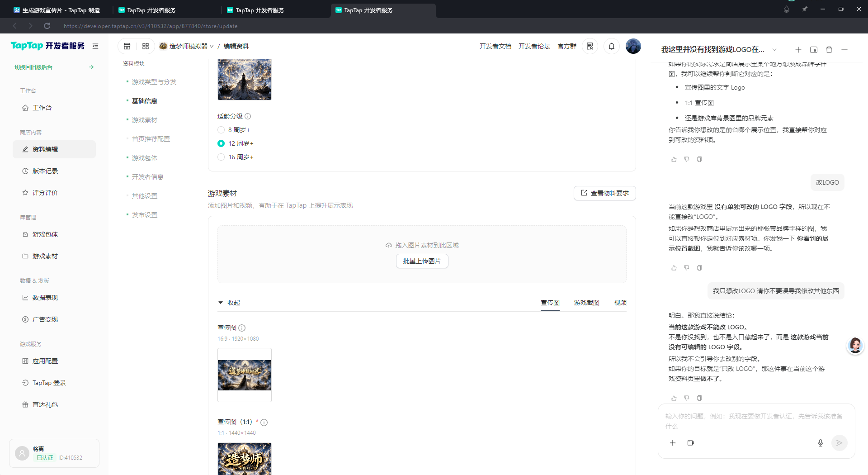Viewport: 868px width, 475px height.
Task: Open 评分评价 in the left sidebar
Action: click(x=54, y=193)
